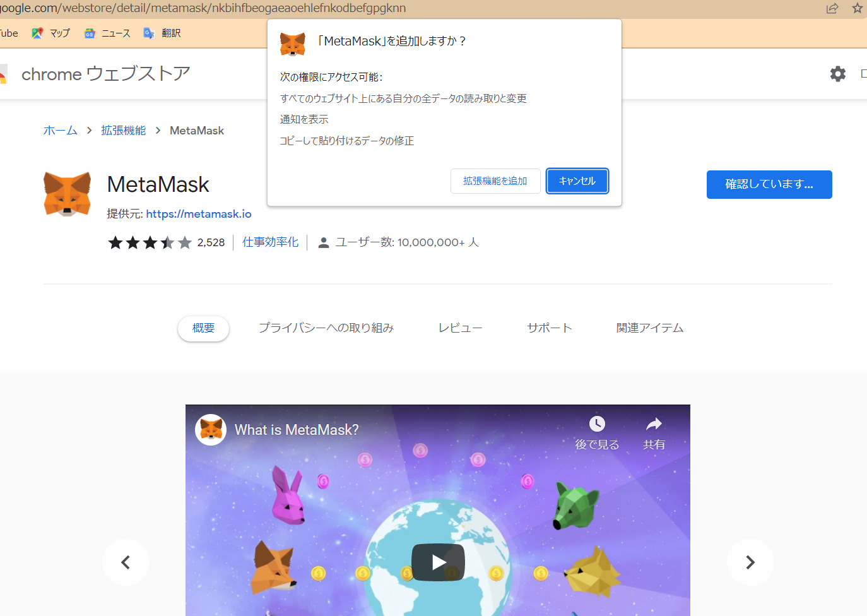Open the News bookmark
This screenshot has height=616, width=867.
point(107,33)
